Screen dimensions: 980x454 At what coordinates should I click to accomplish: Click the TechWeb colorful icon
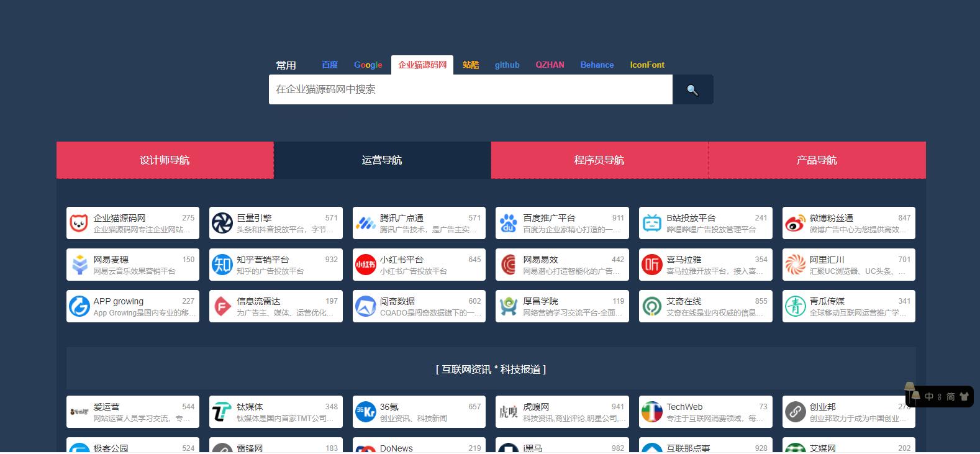tap(651, 412)
